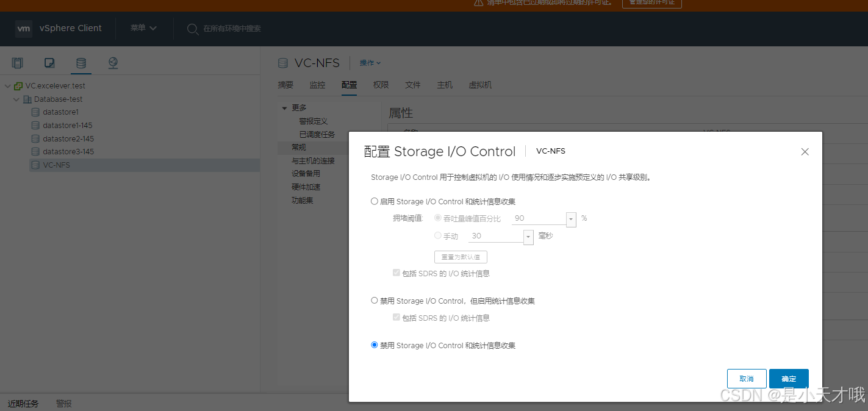Open Hosts and Clusters inventory icon
868x411 pixels.
coord(18,63)
